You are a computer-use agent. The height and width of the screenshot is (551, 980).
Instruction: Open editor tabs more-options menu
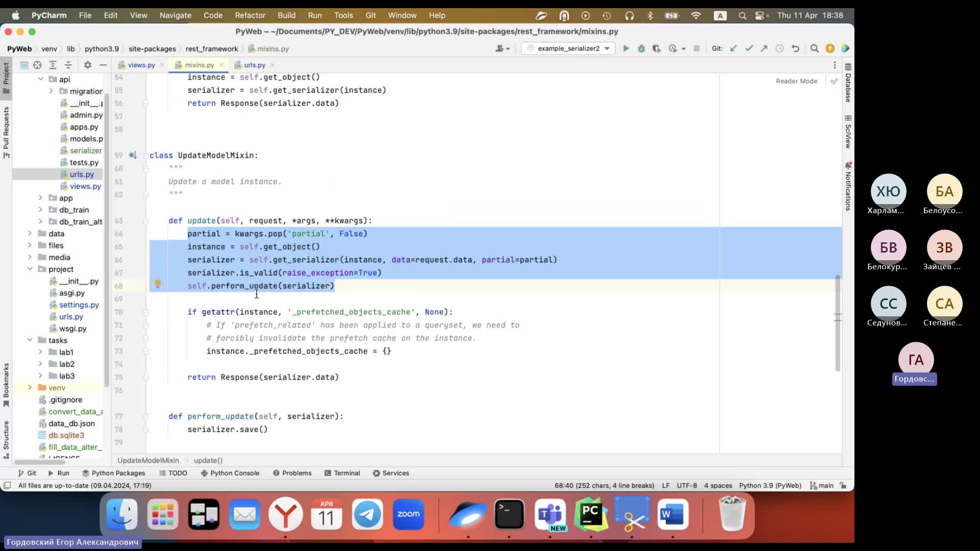point(835,65)
